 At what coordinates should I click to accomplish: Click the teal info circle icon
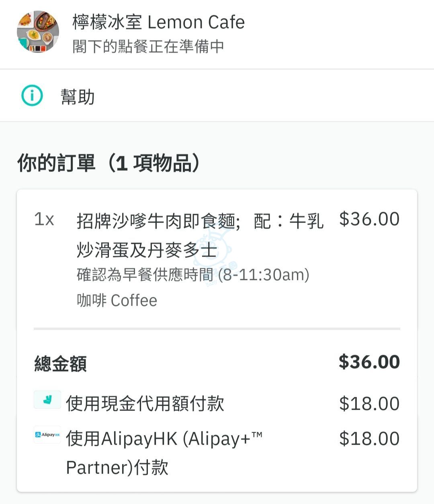coord(32,96)
